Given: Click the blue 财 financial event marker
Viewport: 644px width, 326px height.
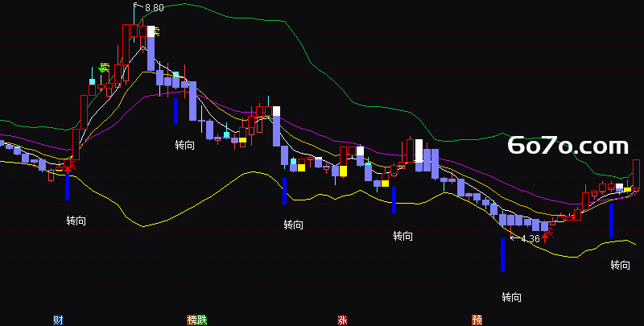Looking at the screenshot, I should (58, 320).
